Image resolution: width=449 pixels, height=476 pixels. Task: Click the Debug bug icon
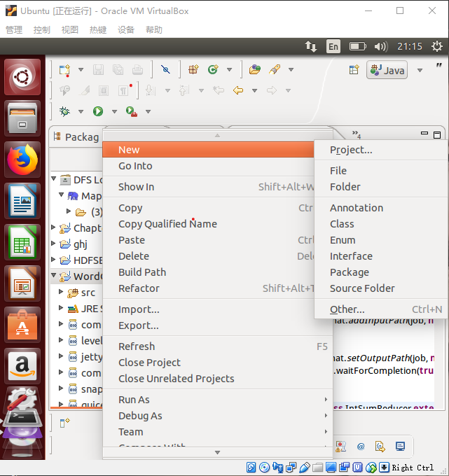64,111
